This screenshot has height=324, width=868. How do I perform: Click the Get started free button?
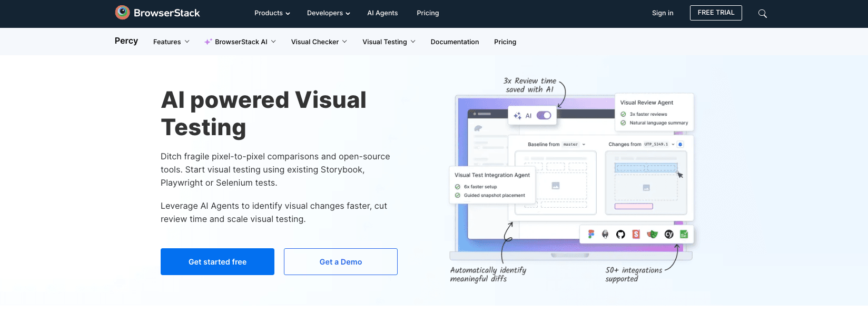tap(218, 261)
